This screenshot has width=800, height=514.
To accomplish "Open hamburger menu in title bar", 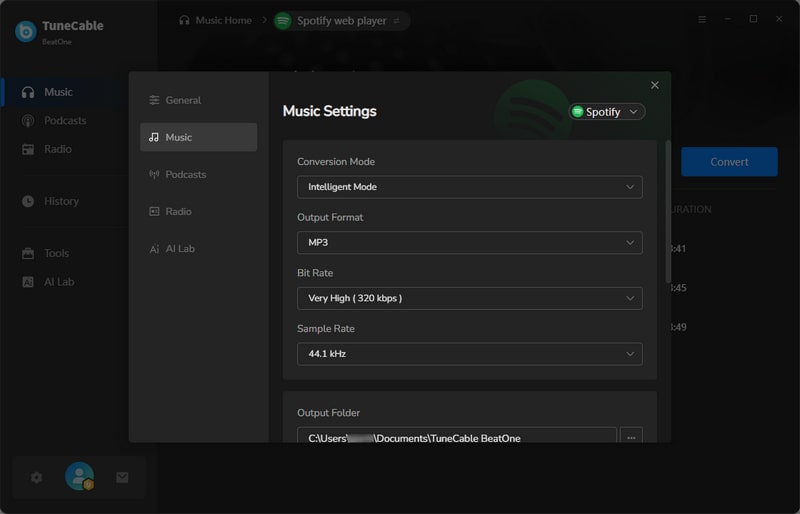I will click(702, 19).
